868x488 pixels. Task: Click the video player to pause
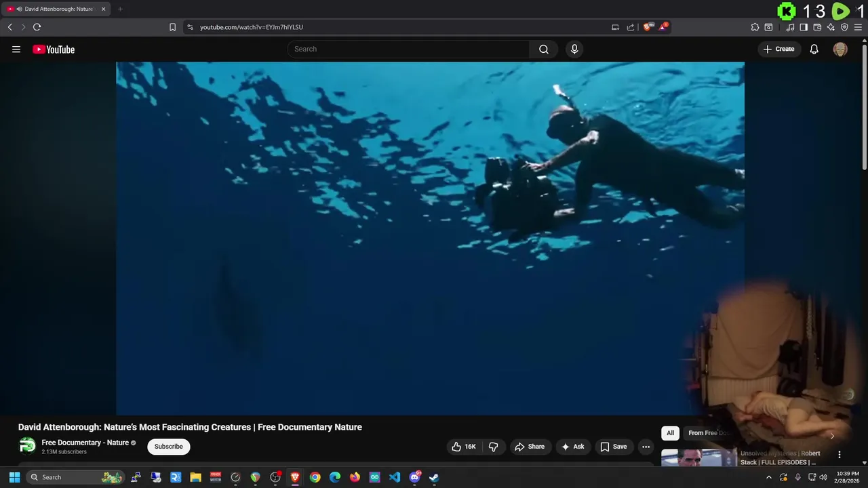tap(430, 238)
